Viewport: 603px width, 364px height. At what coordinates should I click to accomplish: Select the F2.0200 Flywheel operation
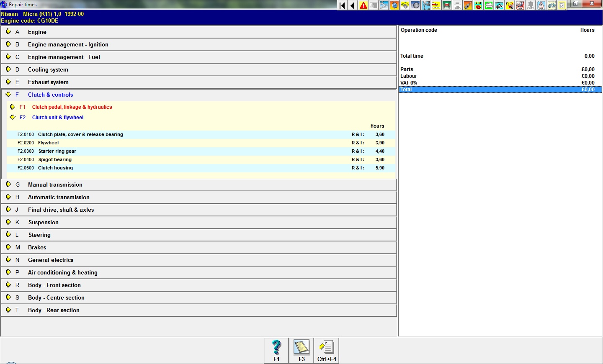click(201, 143)
